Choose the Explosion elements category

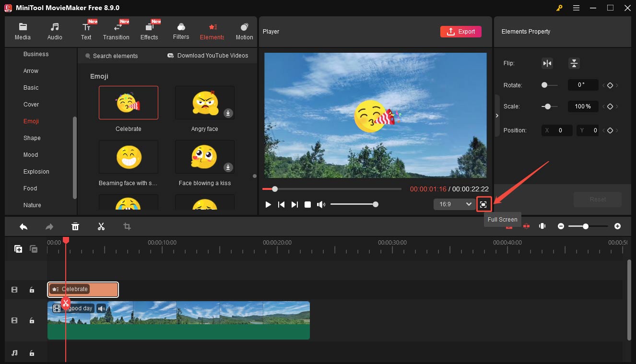click(36, 172)
